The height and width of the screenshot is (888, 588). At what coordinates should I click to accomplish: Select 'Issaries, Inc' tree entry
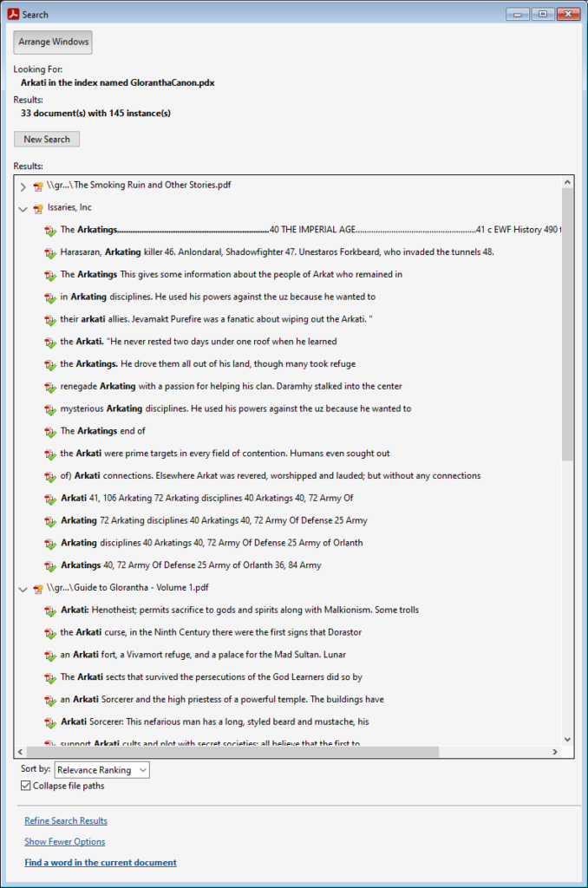click(69, 207)
